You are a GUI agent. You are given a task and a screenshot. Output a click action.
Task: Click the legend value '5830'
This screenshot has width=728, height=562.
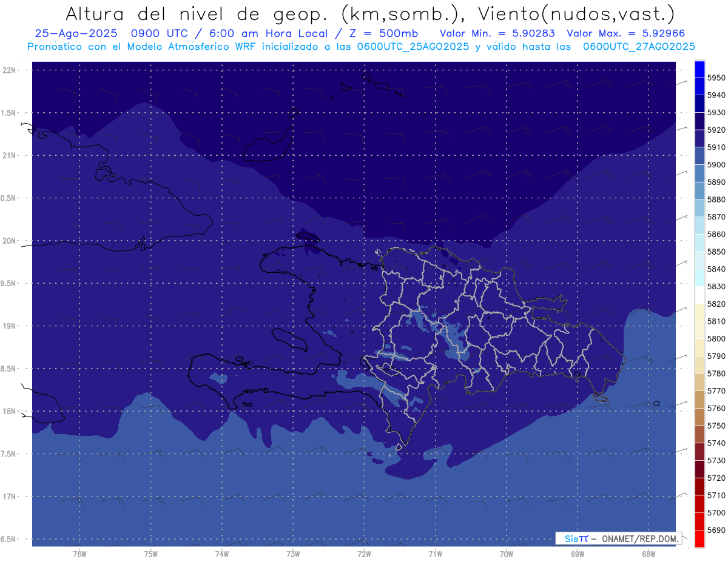pyautogui.click(x=716, y=286)
